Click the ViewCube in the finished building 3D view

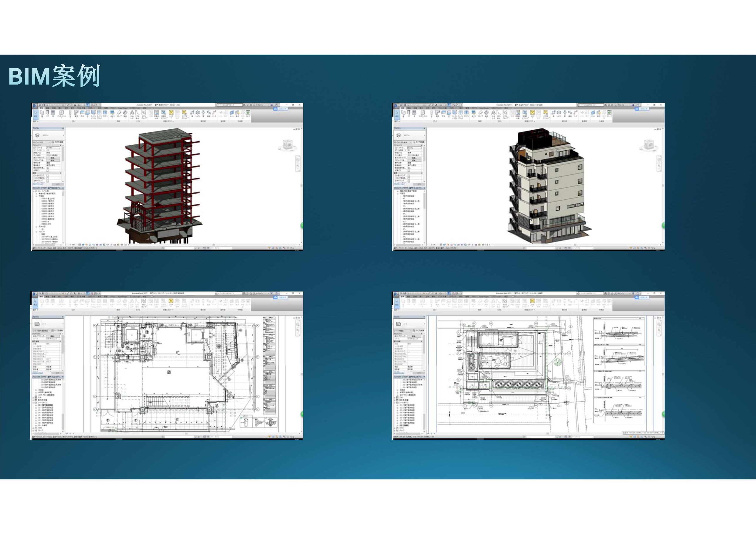[x=649, y=145]
